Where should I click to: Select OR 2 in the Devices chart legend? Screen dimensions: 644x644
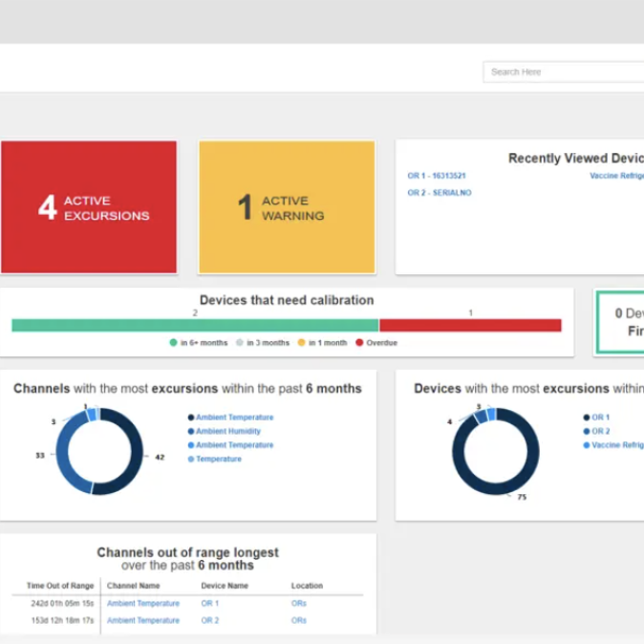click(x=600, y=431)
